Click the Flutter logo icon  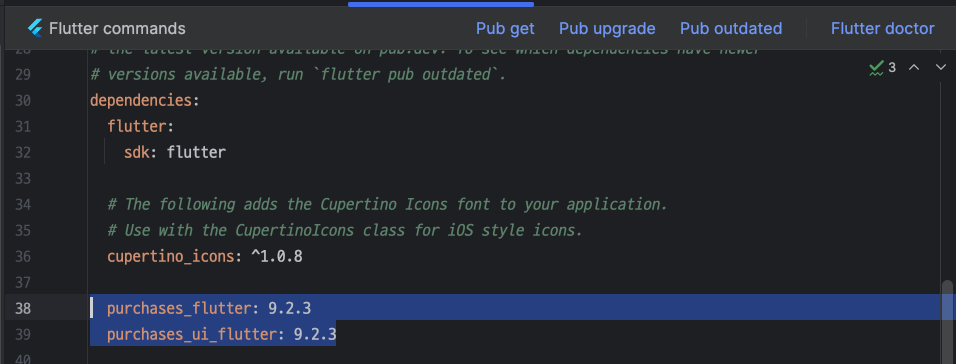point(35,28)
